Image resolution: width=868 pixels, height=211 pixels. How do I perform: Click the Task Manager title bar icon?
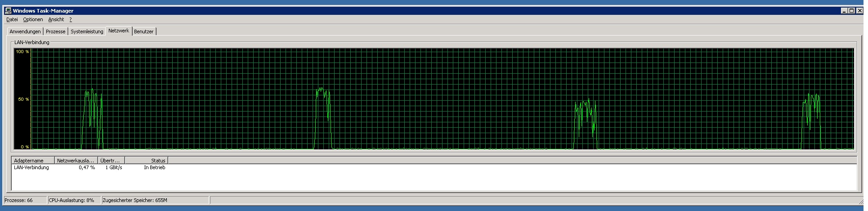8,10
